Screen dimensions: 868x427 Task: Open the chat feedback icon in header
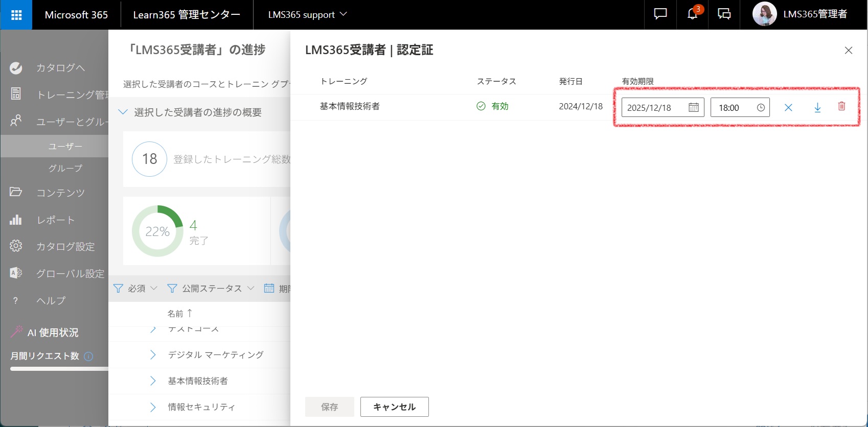pyautogui.click(x=660, y=14)
